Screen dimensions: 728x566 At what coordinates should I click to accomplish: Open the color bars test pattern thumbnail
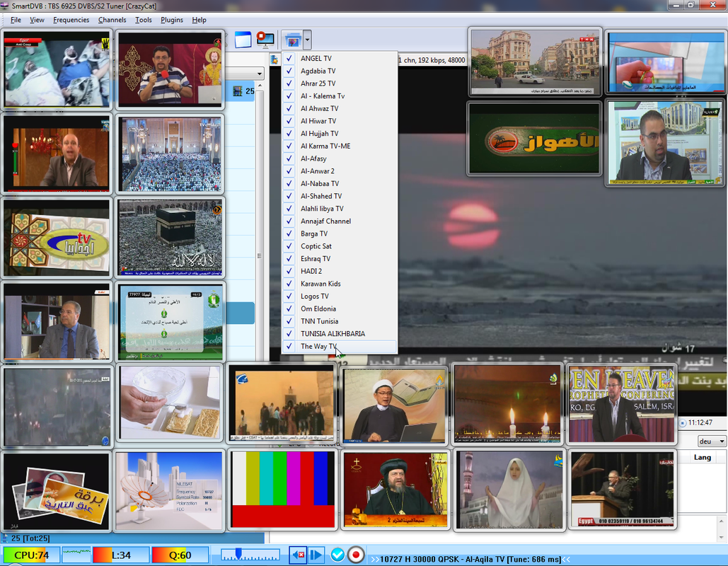click(283, 490)
